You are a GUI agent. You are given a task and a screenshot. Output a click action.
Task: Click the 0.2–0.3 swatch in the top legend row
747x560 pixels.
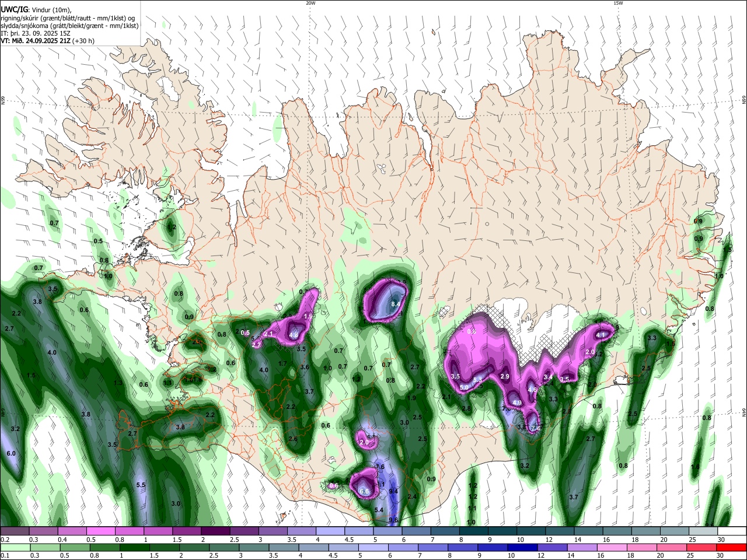15,531
